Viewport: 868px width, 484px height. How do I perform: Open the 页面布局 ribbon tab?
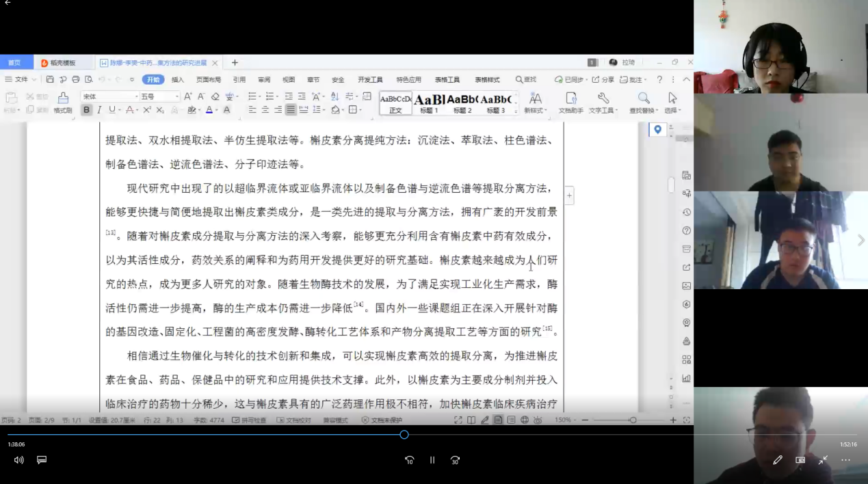coord(209,79)
